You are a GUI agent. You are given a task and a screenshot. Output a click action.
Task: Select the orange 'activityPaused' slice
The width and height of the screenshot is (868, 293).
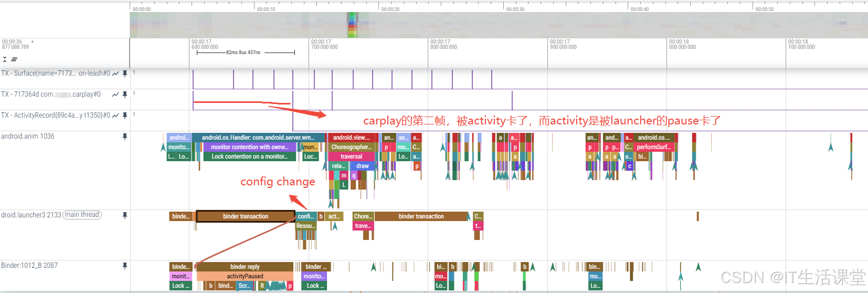(x=245, y=276)
